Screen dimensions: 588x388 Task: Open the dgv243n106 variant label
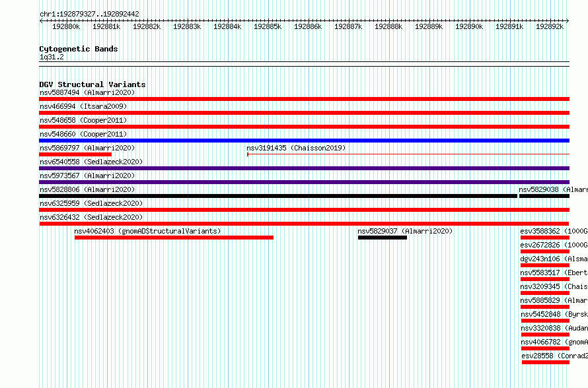(x=554, y=259)
